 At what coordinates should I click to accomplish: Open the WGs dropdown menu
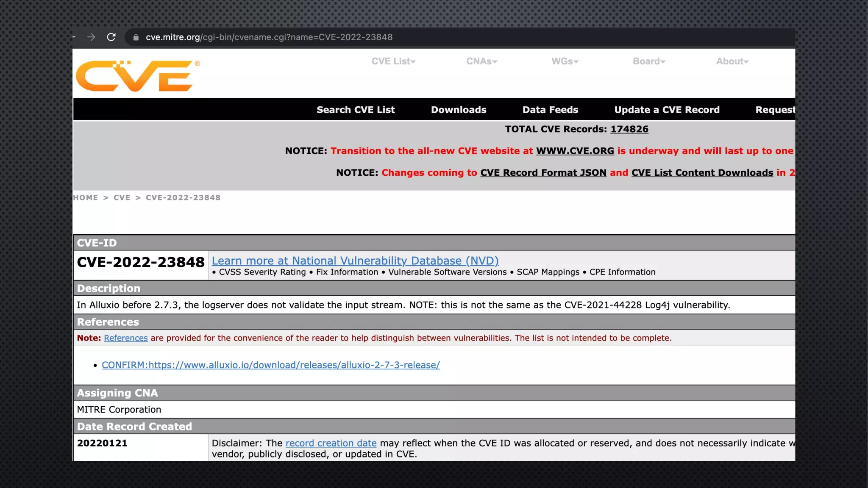[x=565, y=61]
